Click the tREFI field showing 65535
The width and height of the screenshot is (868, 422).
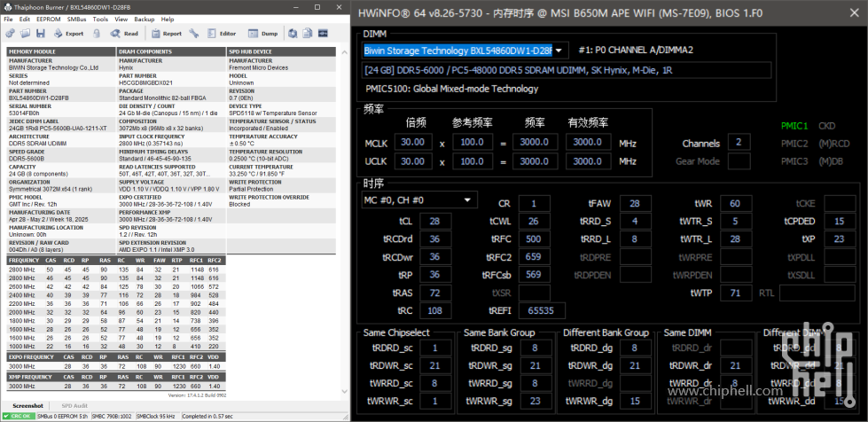tap(542, 310)
